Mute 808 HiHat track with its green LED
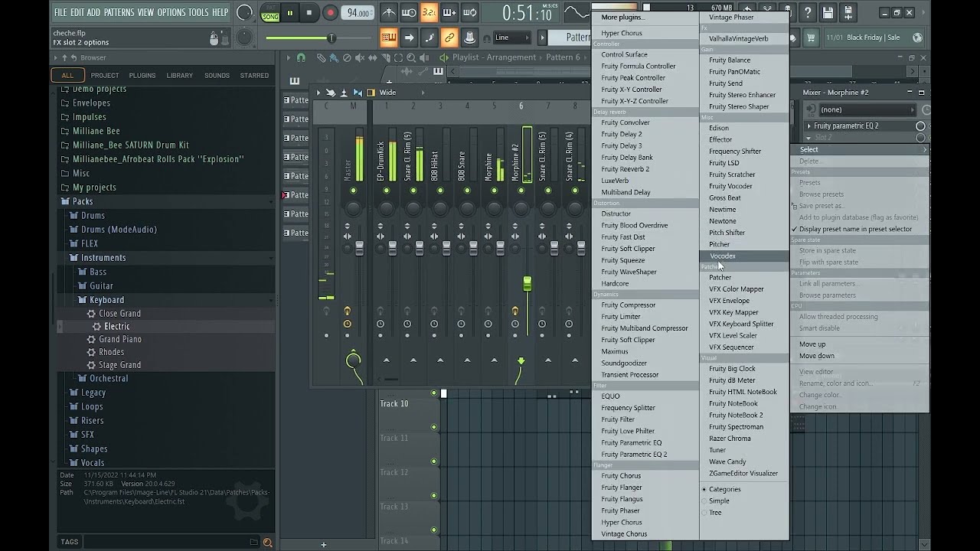 440,191
